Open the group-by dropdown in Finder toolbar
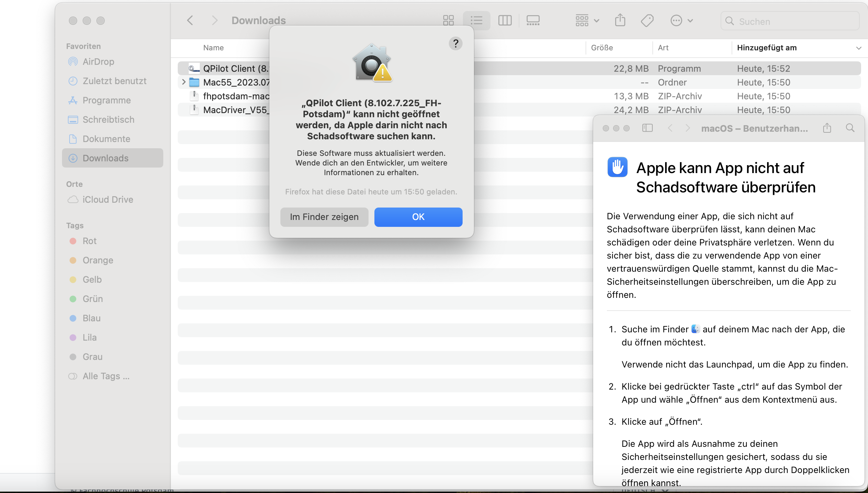This screenshot has width=868, height=493. 588,21
